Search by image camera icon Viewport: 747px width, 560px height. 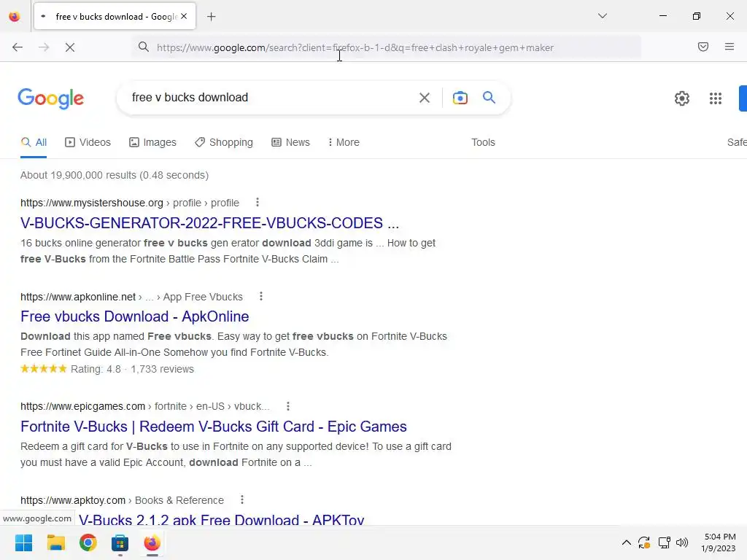point(460,98)
